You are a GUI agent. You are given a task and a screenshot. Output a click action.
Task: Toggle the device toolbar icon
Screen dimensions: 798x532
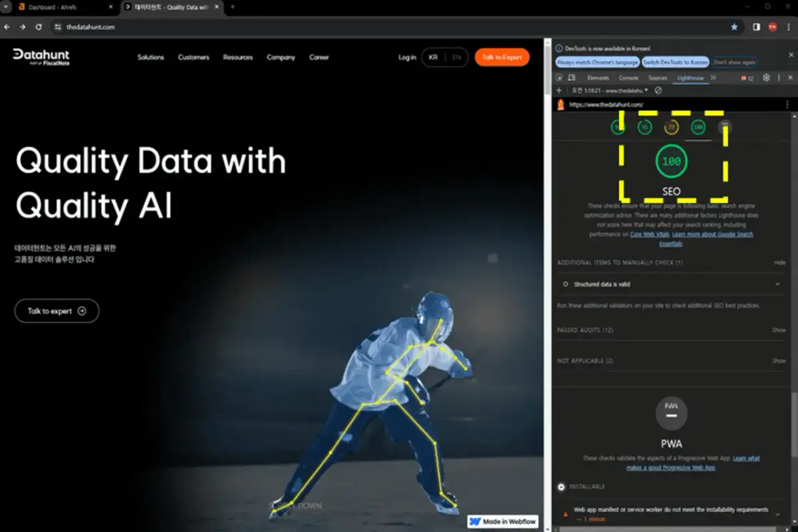point(573,78)
